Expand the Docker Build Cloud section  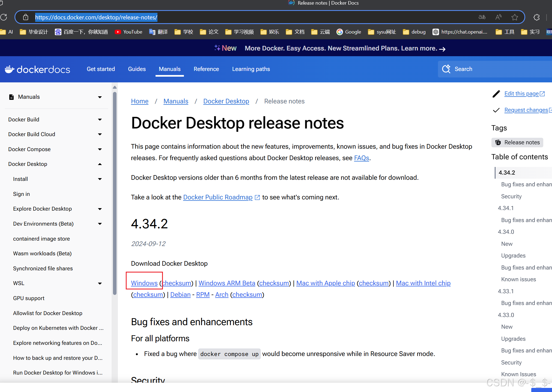pos(100,134)
